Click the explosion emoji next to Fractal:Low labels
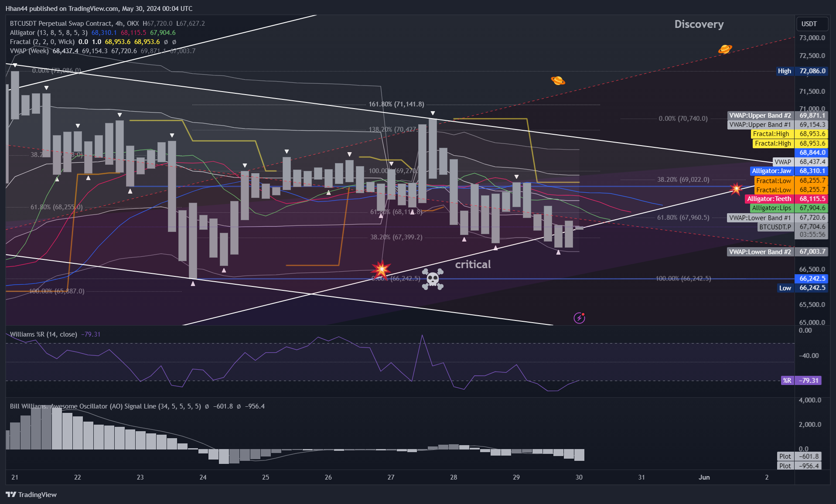This screenshot has height=504, width=836. tap(736, 189)
